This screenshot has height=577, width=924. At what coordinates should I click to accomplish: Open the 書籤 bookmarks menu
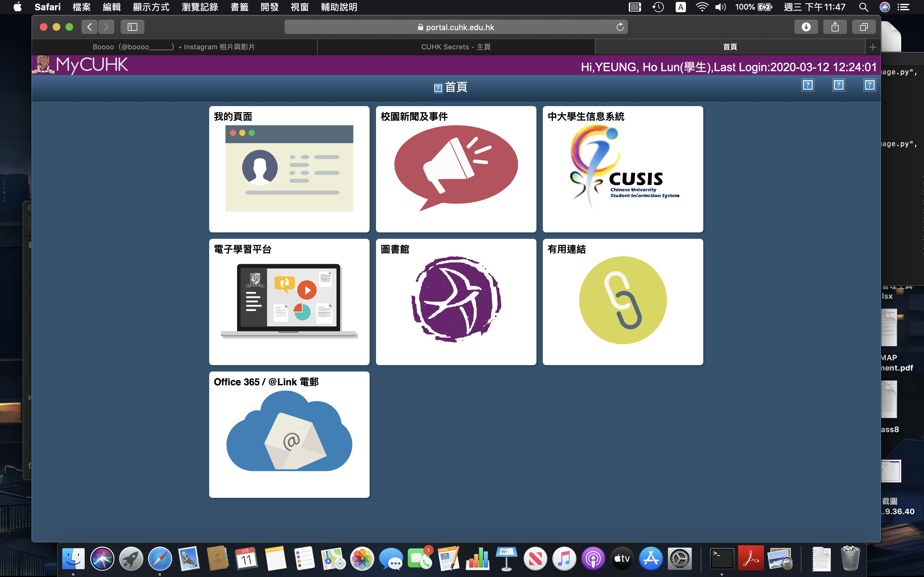tap(239, 7)
